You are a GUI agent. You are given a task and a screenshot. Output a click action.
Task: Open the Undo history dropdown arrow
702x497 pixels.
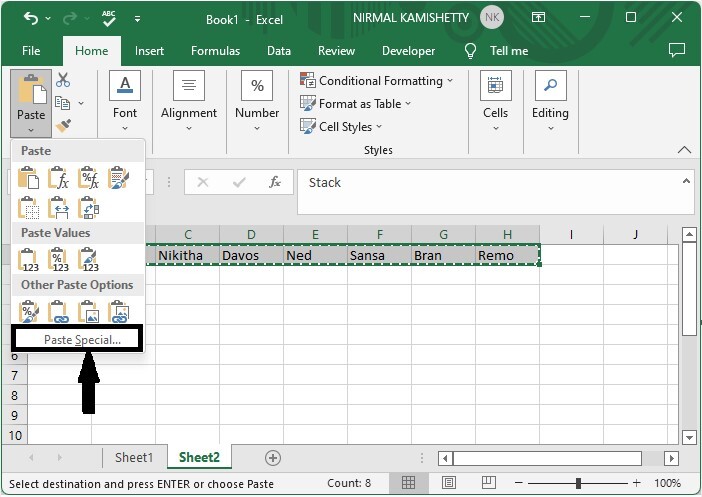48,19
